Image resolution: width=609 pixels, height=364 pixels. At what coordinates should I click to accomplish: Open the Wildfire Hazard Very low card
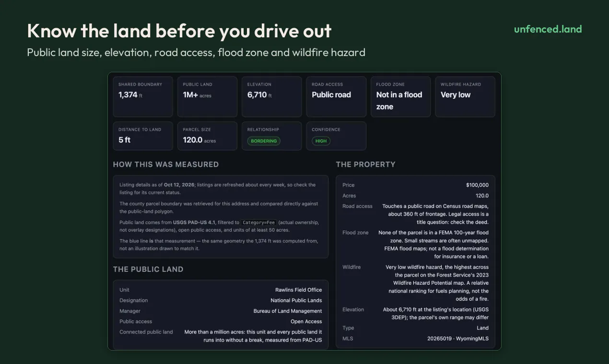465,97
